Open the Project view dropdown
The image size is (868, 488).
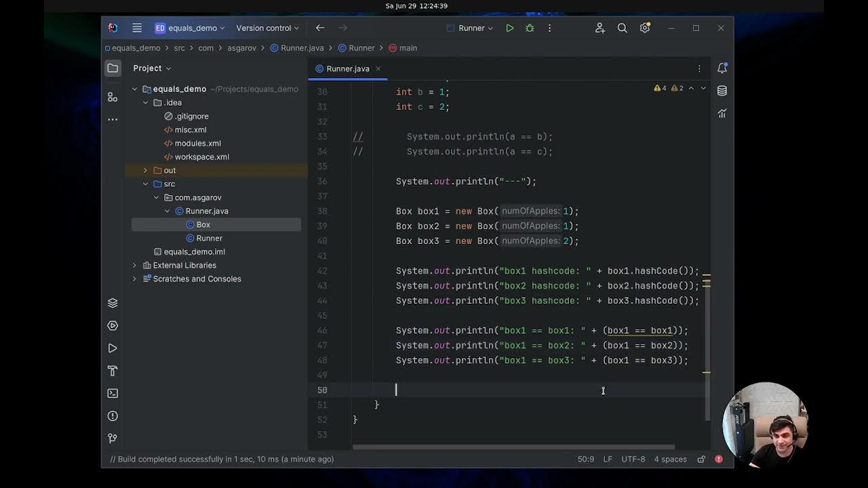coord(152,68)
